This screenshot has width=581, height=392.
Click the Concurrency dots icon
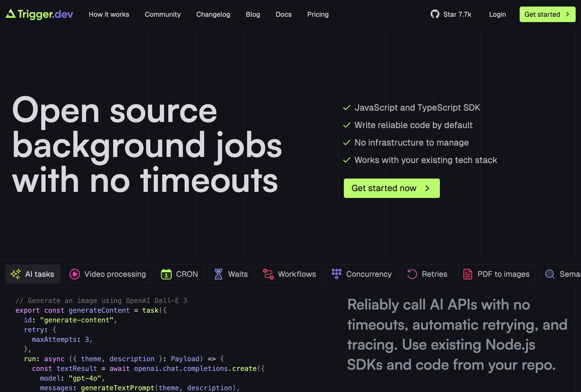pos(336,274)
